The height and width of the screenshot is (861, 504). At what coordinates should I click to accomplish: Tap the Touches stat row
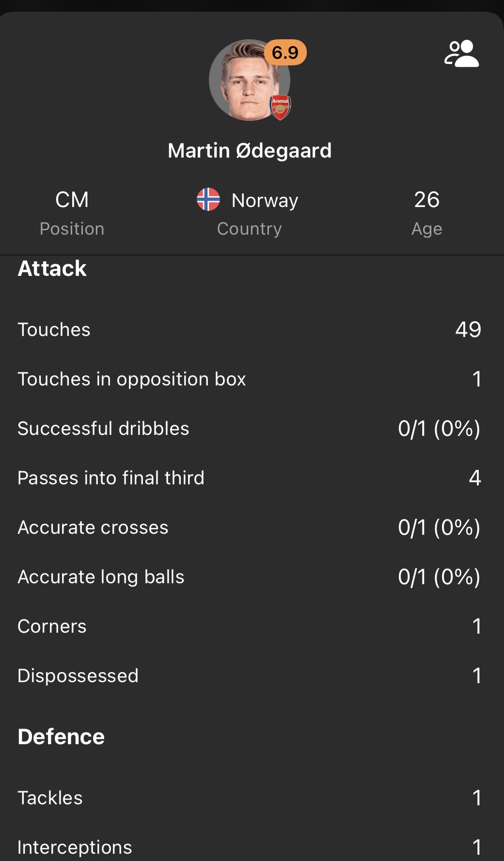point(249,330)
